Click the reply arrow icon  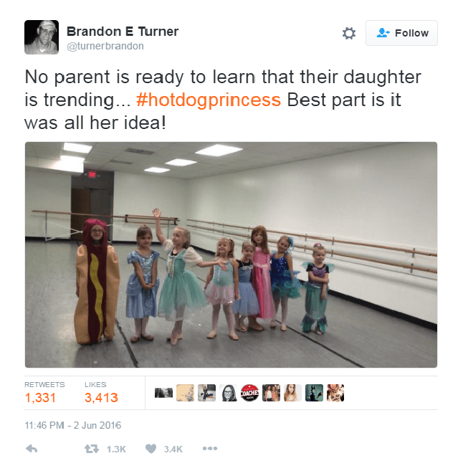tap(32, 449)
